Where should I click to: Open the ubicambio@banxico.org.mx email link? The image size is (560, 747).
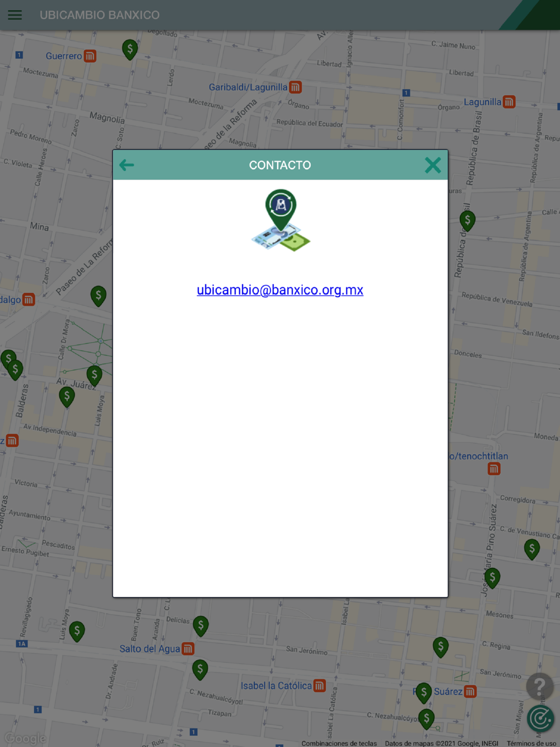tap(280, 290)
